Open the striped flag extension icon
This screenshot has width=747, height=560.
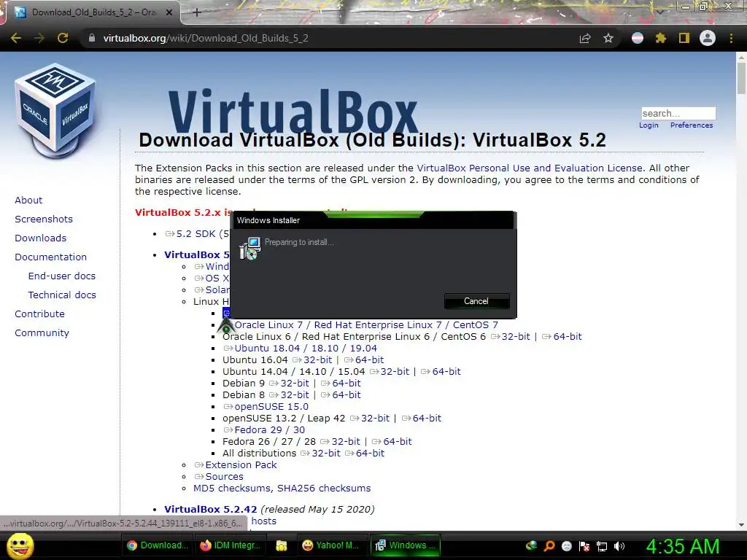[638, 38]
